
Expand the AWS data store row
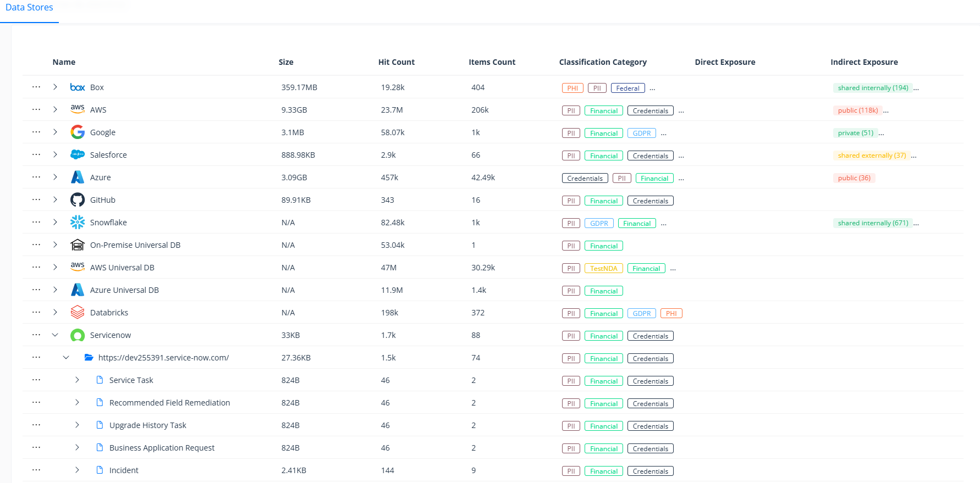coord(55,109)
